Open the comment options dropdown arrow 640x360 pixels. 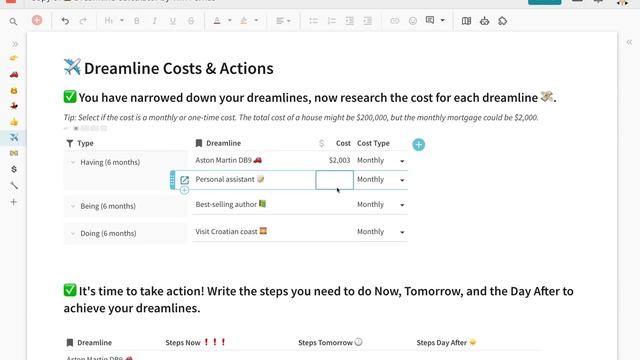tap(442, 20)
